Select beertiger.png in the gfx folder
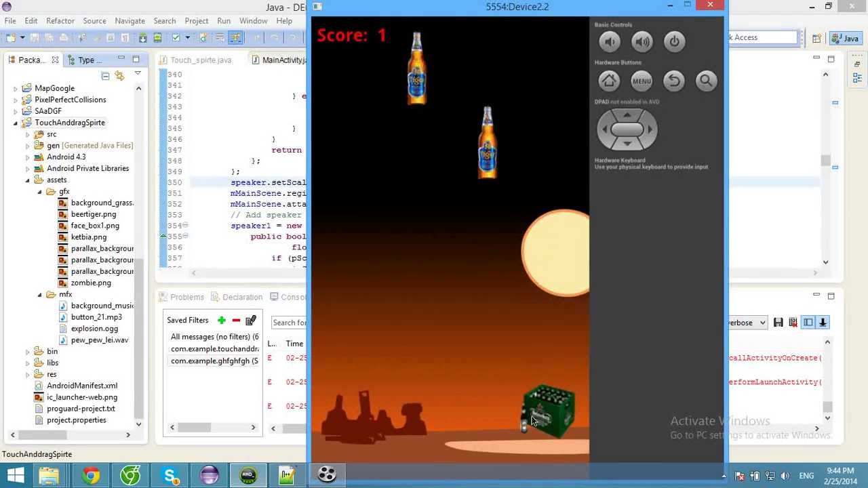This screenshot has height=488, width=868. tap(94, 214)
